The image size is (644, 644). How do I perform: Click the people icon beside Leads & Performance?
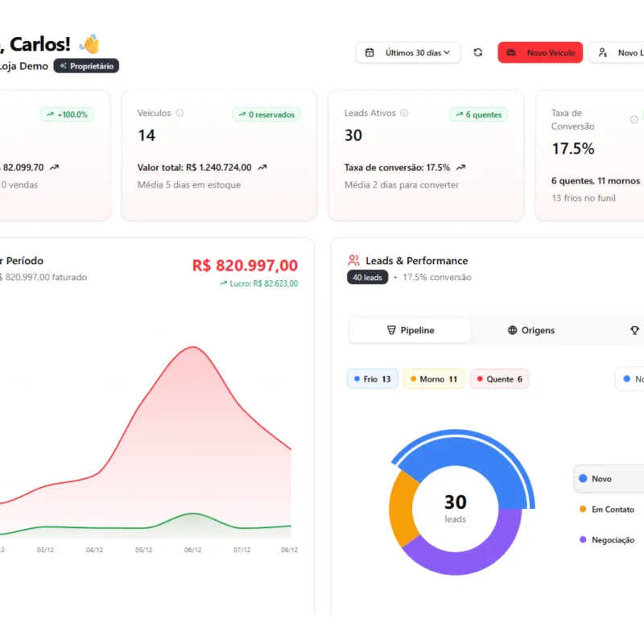click(353, 261)
